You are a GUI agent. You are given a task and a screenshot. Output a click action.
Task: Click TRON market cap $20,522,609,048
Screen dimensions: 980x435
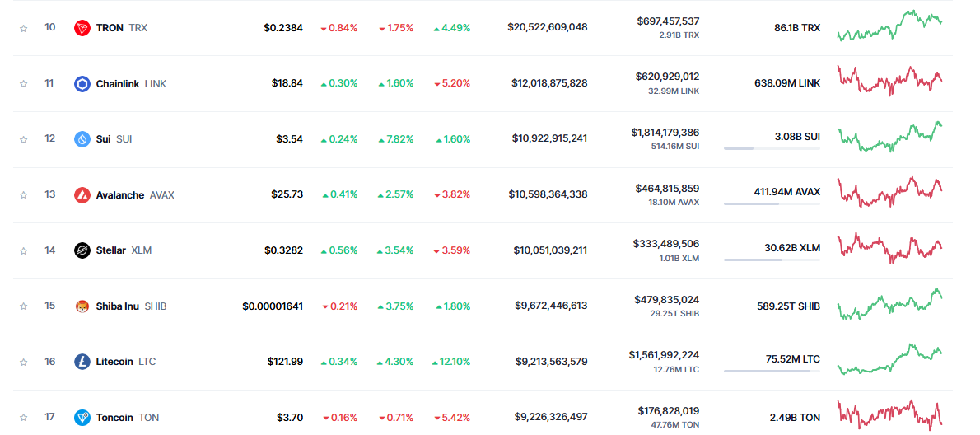(x=548, y=27)
